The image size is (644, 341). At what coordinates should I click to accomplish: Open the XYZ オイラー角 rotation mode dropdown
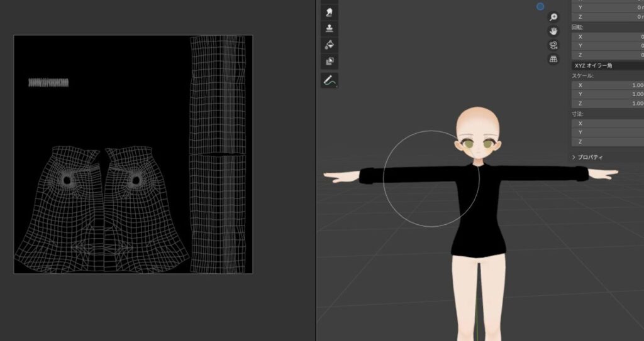607,65
